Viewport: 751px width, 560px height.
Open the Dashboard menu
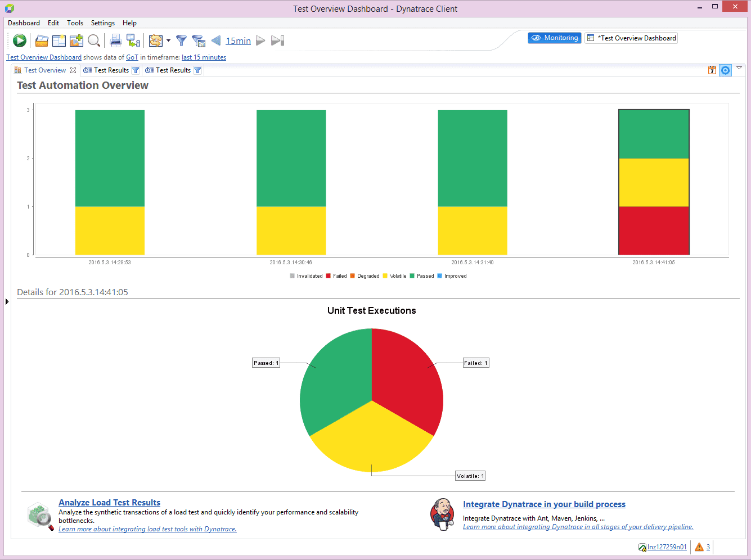[24, 23]
